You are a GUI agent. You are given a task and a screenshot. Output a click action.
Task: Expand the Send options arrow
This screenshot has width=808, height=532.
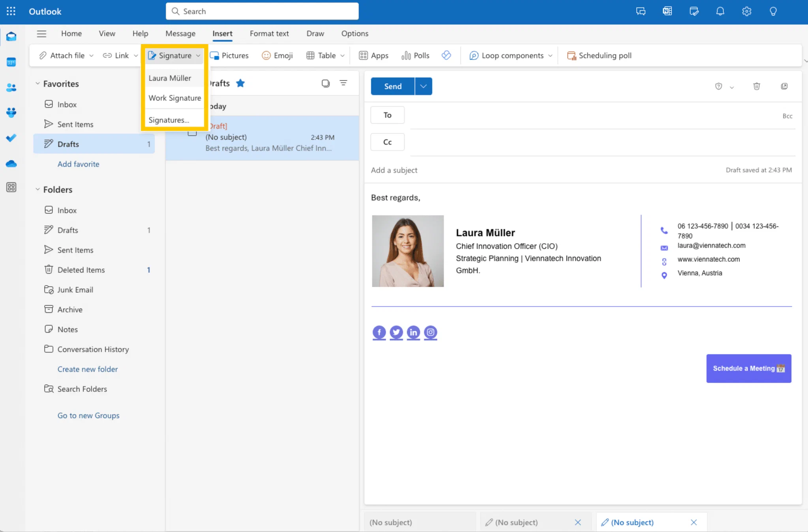click(423, 86)
